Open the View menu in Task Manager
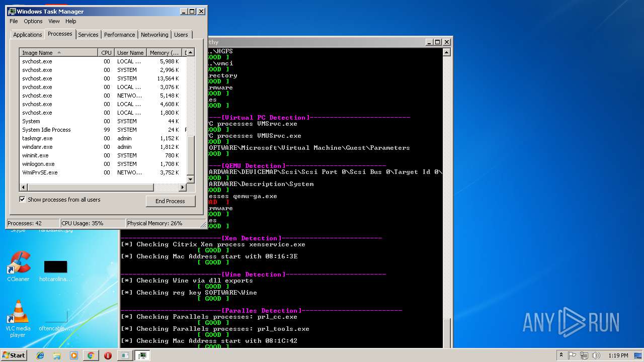644x362 pixels. click(x=54, y=21)
